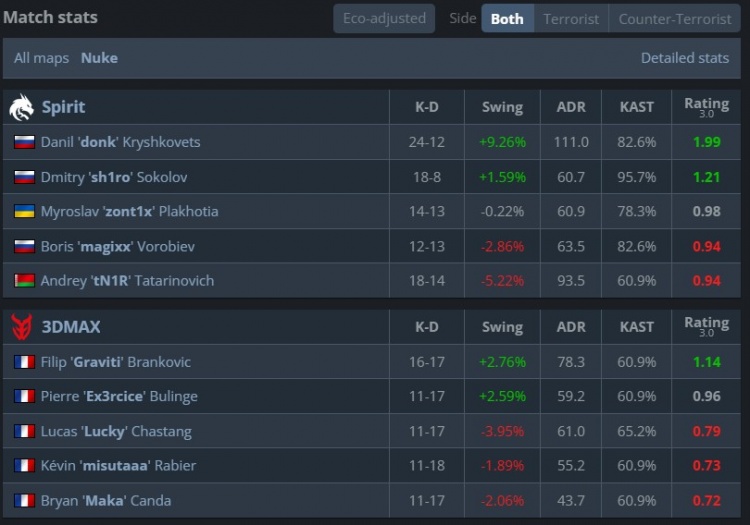Open Pierre 'Ex3rcice' Bulinge player profile

[119, 396]
